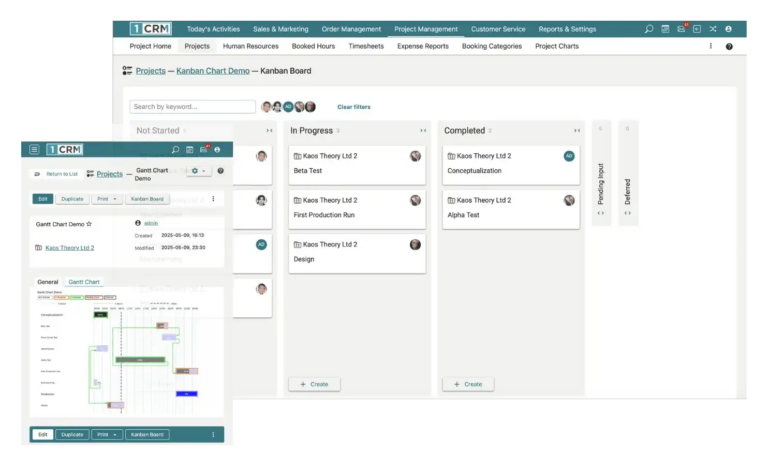Open Today's Activities menu
Image resolution: width=768 pixels, height=466 pixels.
coord(213,29)
